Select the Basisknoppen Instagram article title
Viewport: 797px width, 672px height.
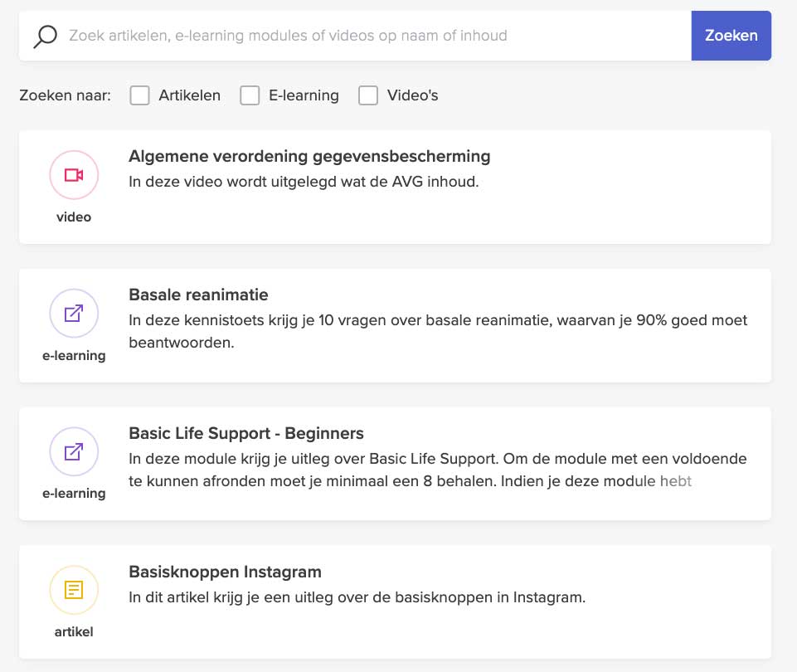[224, 572]
